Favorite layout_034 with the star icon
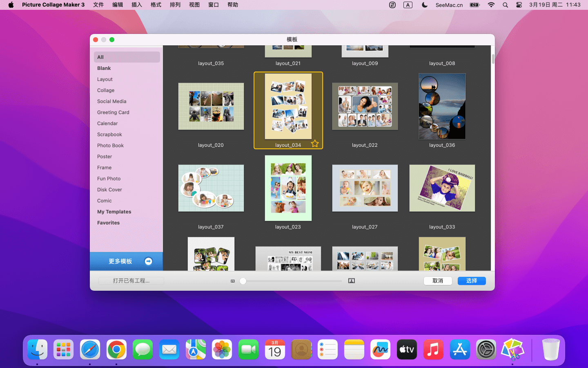This screenshot has width=588, height=368. click(315, 144)
